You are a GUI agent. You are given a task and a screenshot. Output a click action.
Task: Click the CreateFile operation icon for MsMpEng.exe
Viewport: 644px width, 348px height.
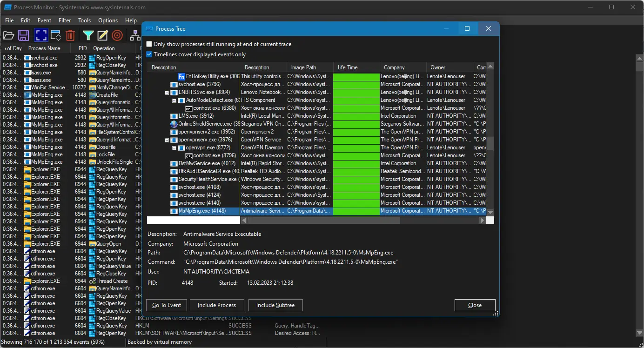click(92, 95)
